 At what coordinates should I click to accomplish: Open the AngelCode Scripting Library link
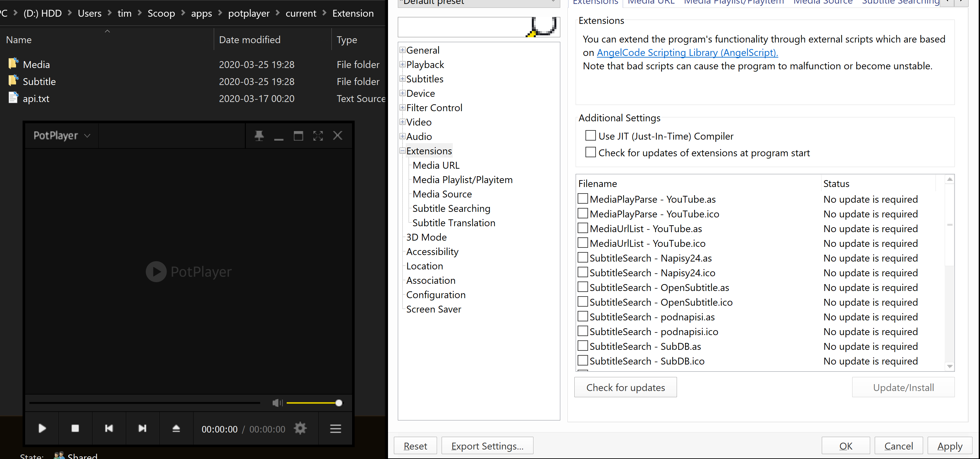687,53
